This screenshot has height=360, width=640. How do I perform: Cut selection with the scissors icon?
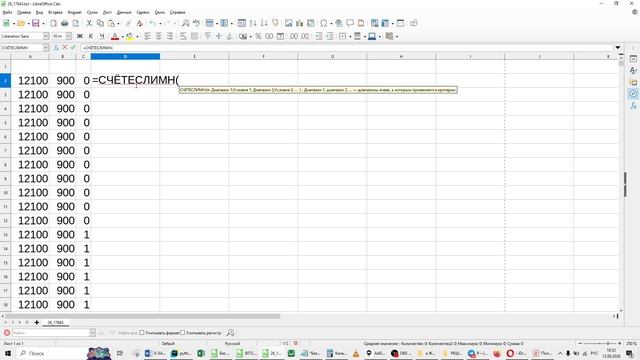[x=89, y=23]
